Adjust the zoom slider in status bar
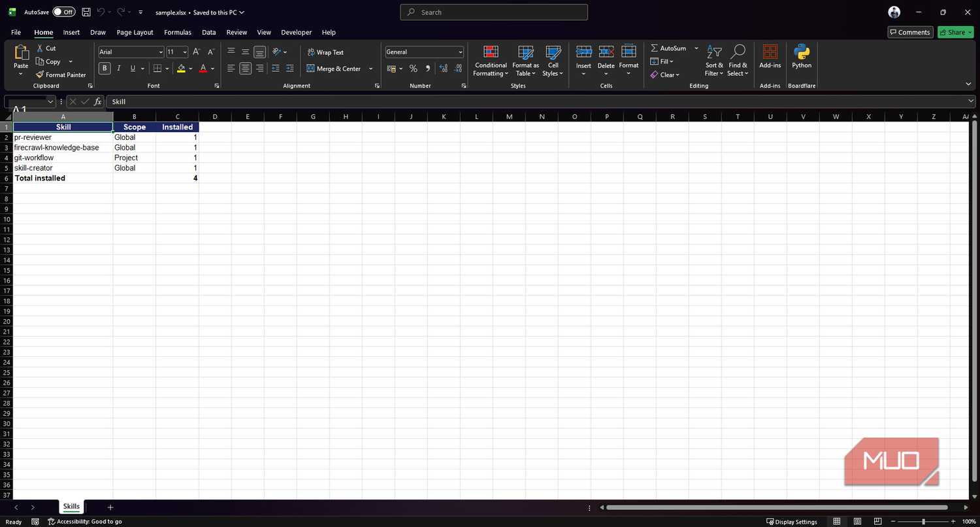This screenshot has height=527, width=980. (x=923, y=522)
